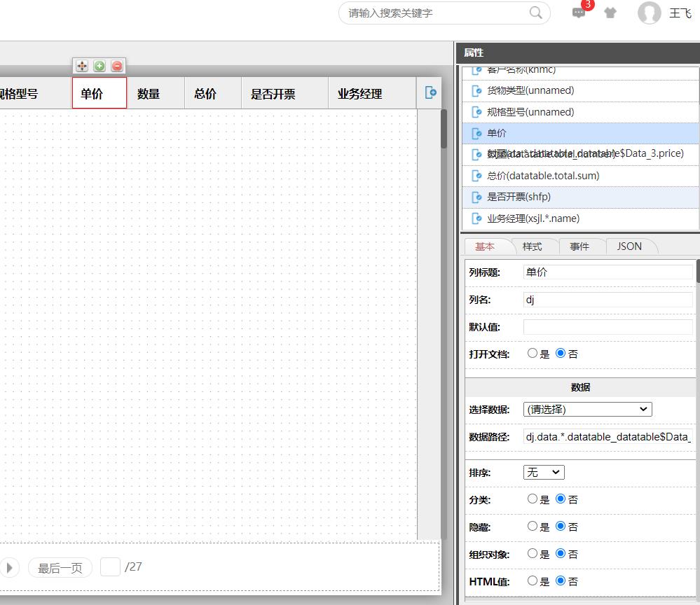Open the 选择数据 dropdown
Viewport: 700px width, 605px height.
[587, 409]
